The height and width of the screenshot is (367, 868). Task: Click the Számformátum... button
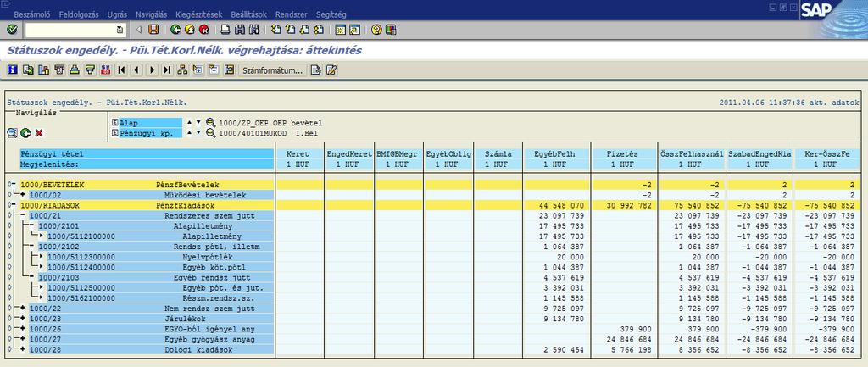tap(272, 70)
